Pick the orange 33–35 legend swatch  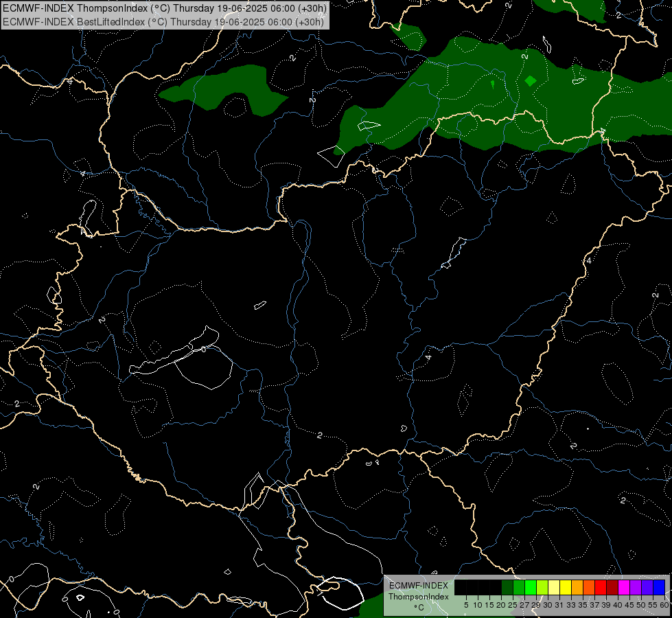click(577, 587)
